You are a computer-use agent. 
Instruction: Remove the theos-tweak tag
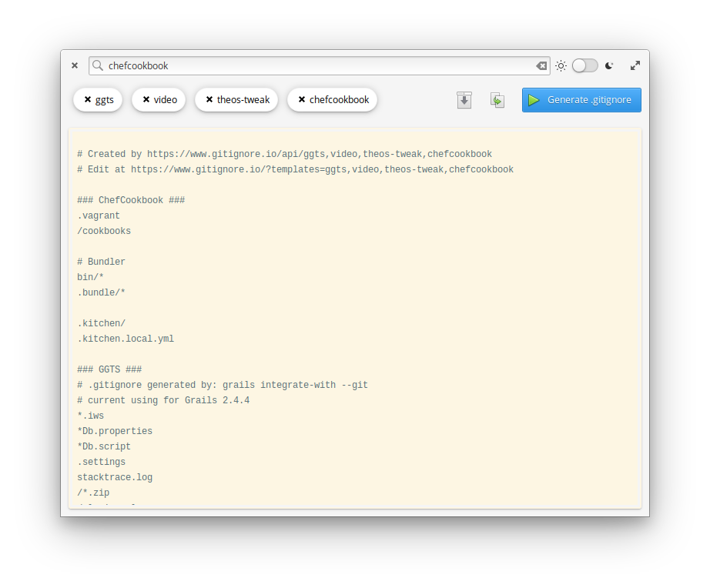pos(209,100)
